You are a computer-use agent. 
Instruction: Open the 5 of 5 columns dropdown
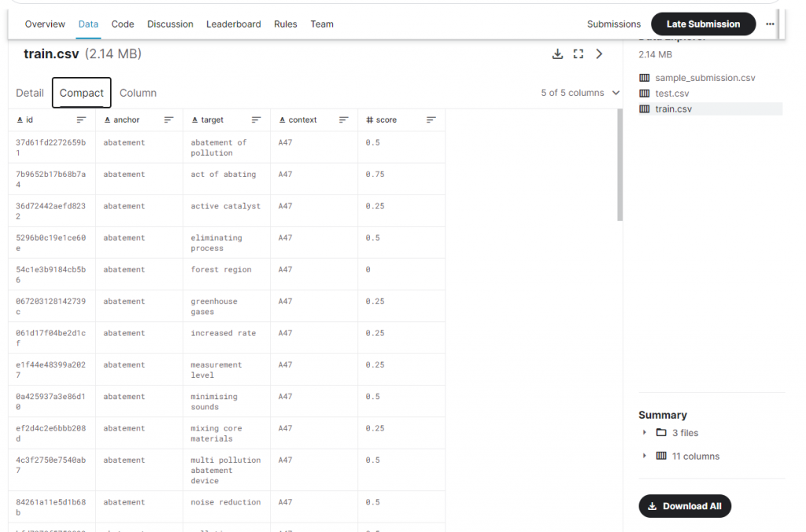click(x=580, y=93)
